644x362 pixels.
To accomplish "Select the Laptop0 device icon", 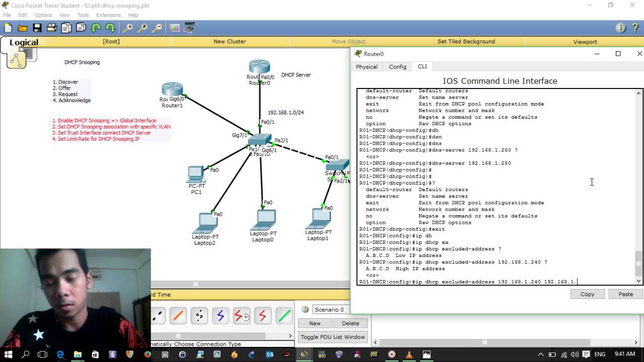I will 263,220.
